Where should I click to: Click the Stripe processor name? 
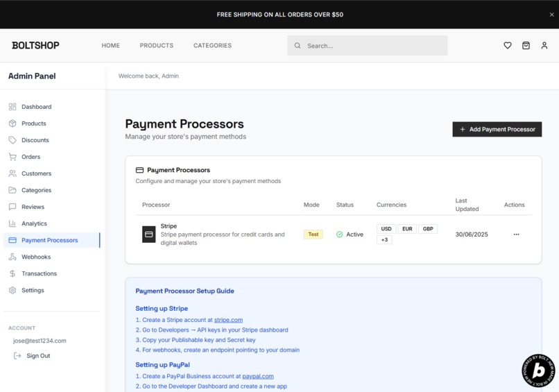(169, 226)
